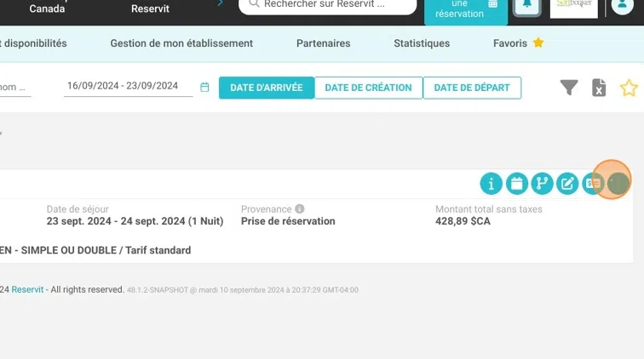The height and width of the screenshot is (359, 644).
Task: Click the Canada header label
Action: pos(47,9)
